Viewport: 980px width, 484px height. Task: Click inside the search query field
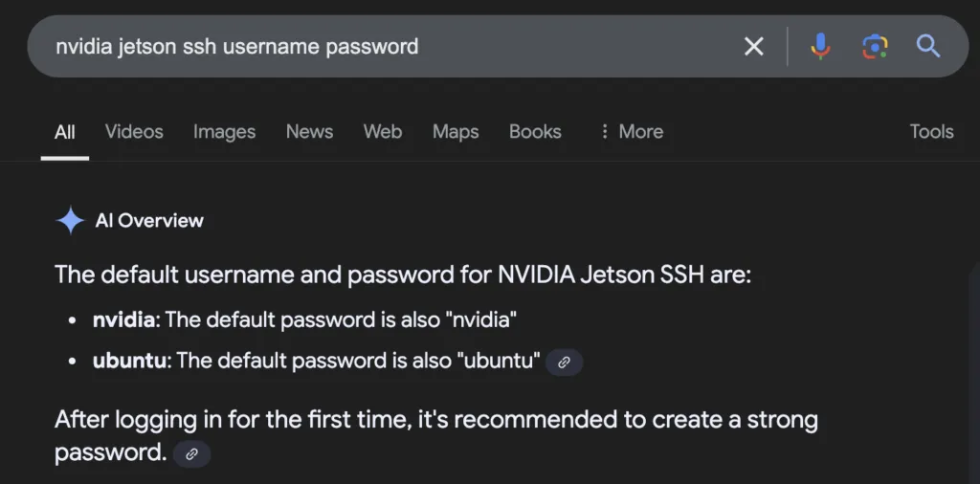point(388,46)
